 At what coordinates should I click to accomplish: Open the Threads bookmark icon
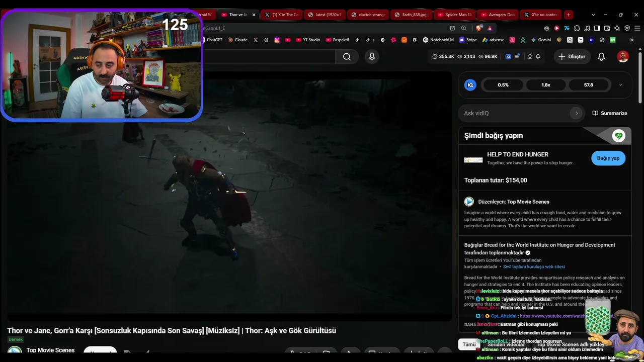tap(266, 40)
